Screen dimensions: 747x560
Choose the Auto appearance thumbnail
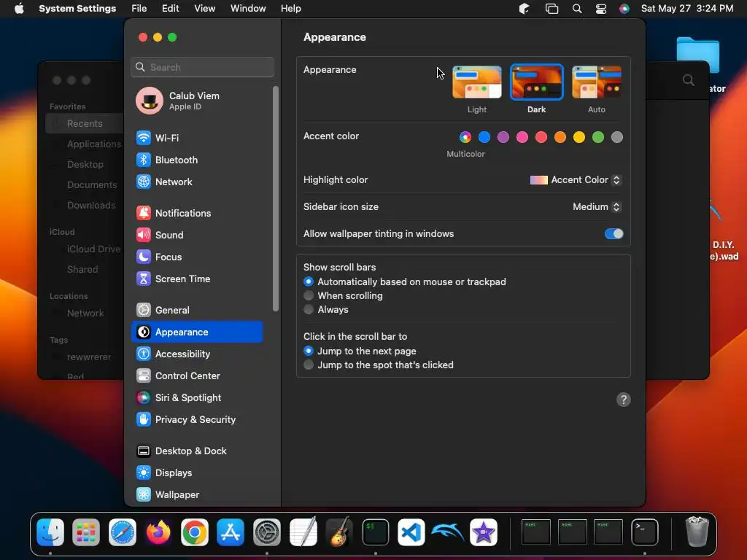[597, 82]
